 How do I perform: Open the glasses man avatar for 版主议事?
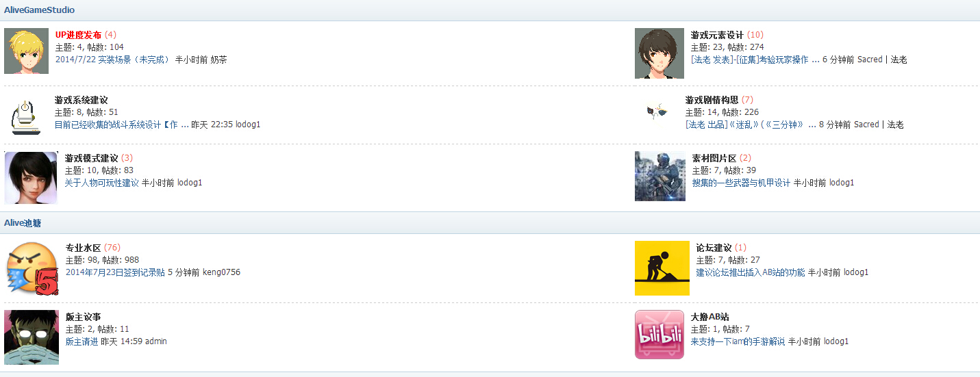pyautogui.click(x=32, y=337)
